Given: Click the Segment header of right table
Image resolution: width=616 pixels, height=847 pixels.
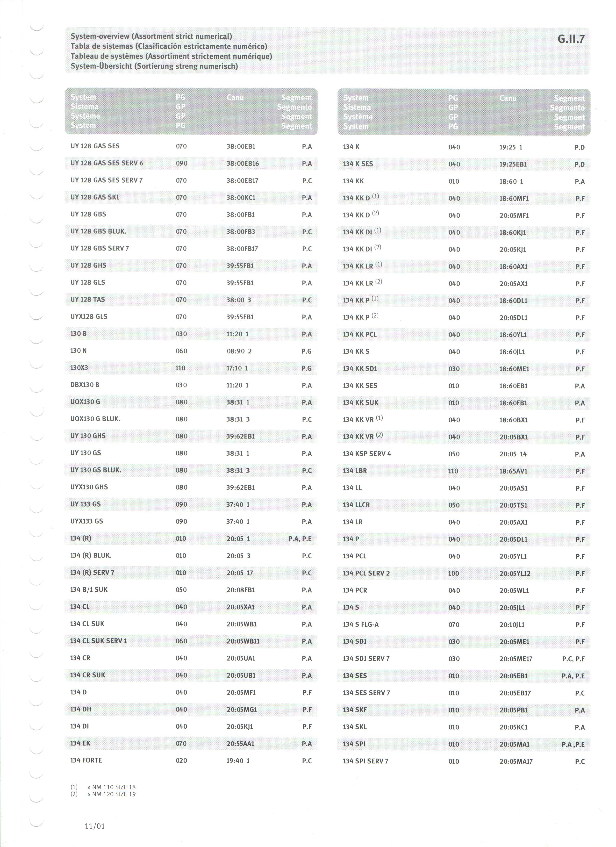Looking at the screenshot, I should [569, 98].
